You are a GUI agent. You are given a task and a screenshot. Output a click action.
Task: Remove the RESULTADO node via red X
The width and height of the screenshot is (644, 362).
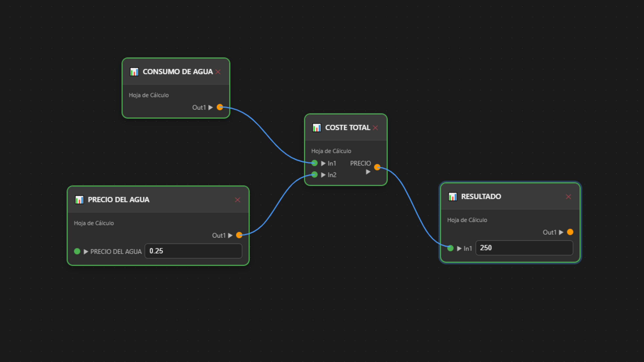(568, 197)
